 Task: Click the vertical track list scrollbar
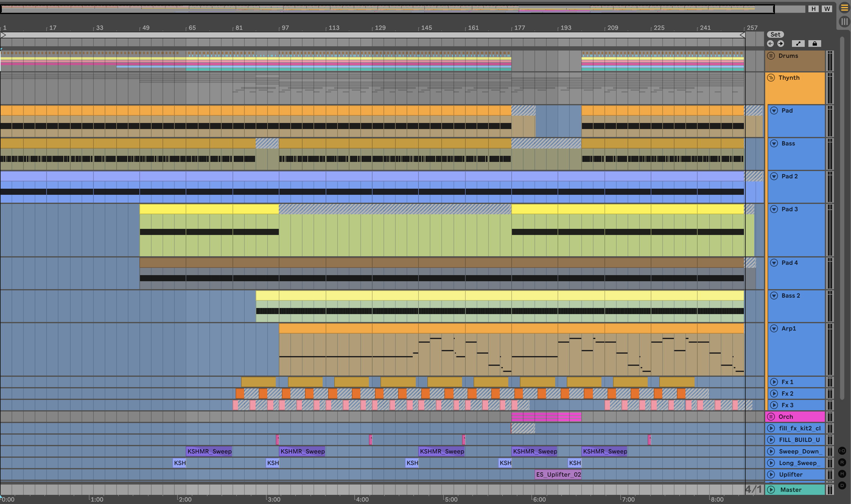coord(842,217)
